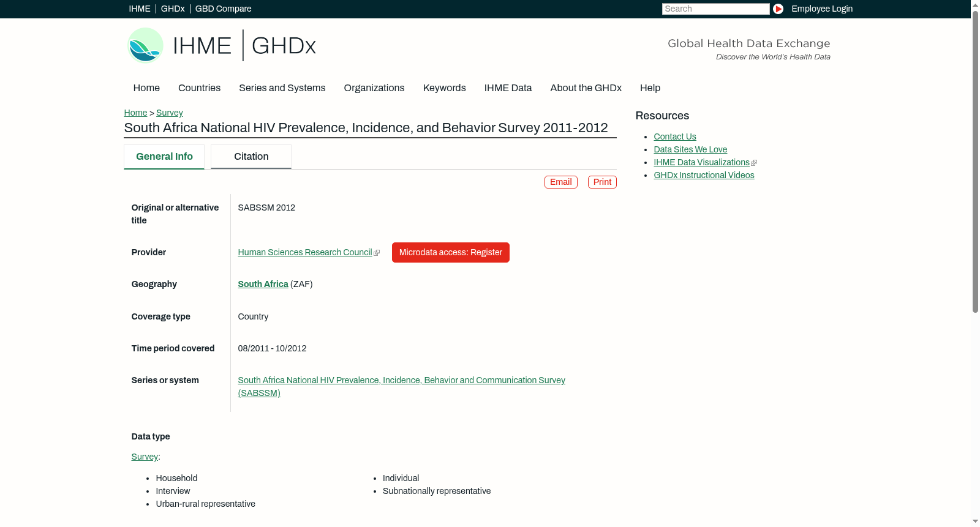Open the Keywords menu item
980x527 pixels.
tap(445, 88)
